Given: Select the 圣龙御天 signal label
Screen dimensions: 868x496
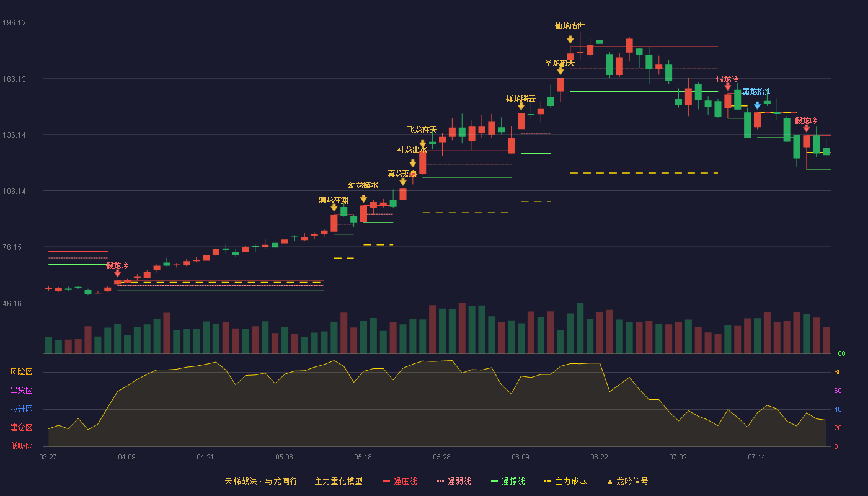Looking at the screenshot, I should [x=560, y=63].
